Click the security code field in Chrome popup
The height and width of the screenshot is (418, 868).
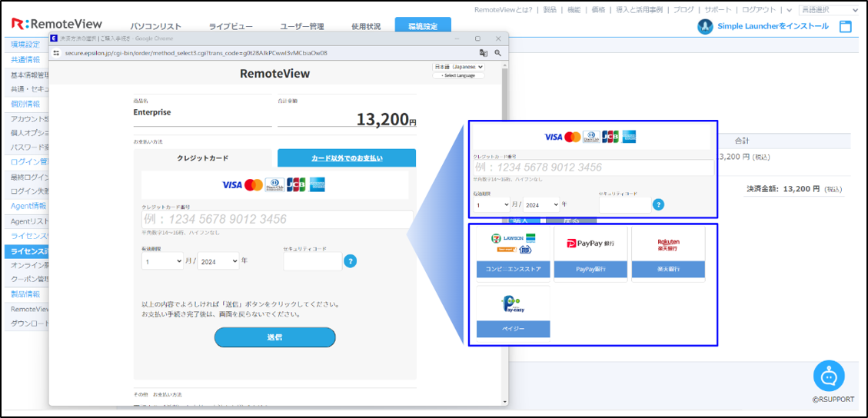(313, 261)
